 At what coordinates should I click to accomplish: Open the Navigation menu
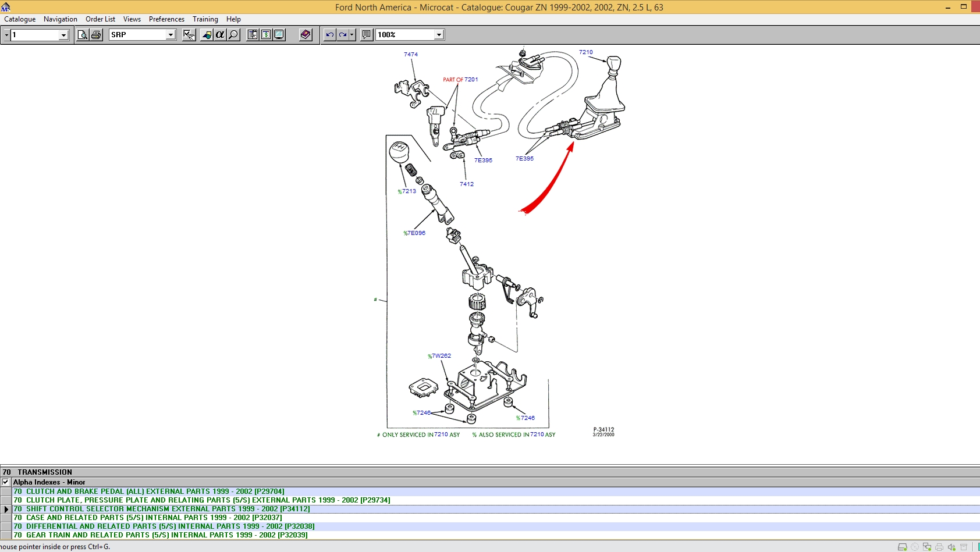61,19
